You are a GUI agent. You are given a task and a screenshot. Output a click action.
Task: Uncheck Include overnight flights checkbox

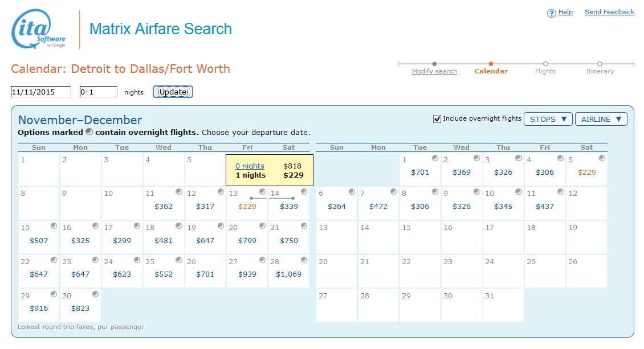437,119
